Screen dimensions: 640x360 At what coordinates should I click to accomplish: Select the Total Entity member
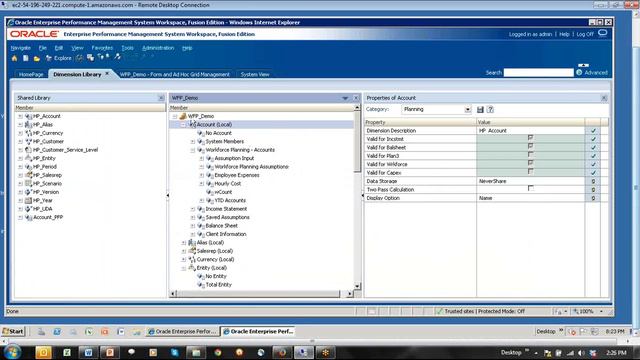[218, 285]
